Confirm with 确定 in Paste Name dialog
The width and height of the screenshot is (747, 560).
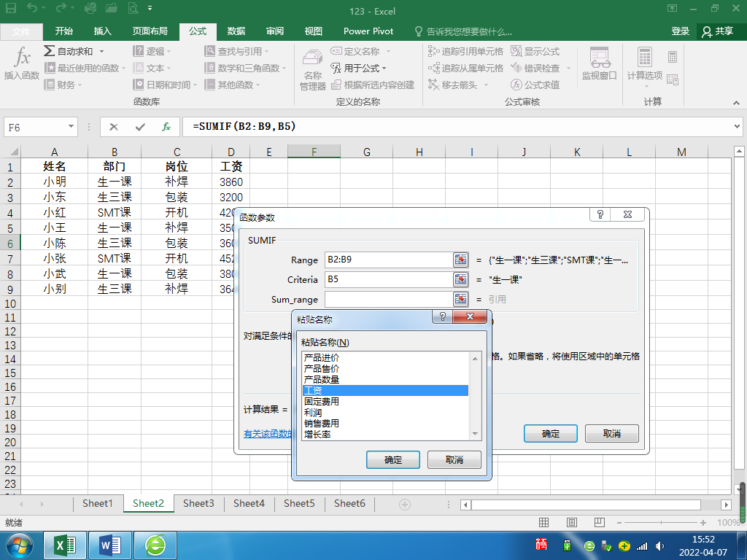coord(393,460)
